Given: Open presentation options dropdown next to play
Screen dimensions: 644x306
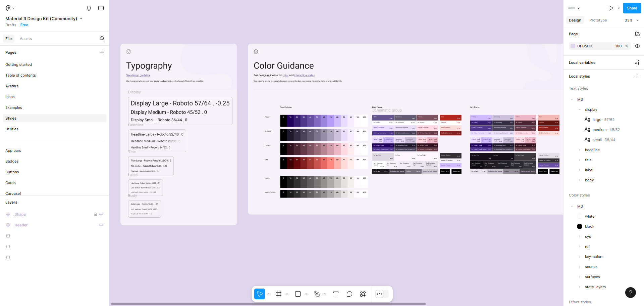Looking at the screenshot, I should (x=619, y=8).
